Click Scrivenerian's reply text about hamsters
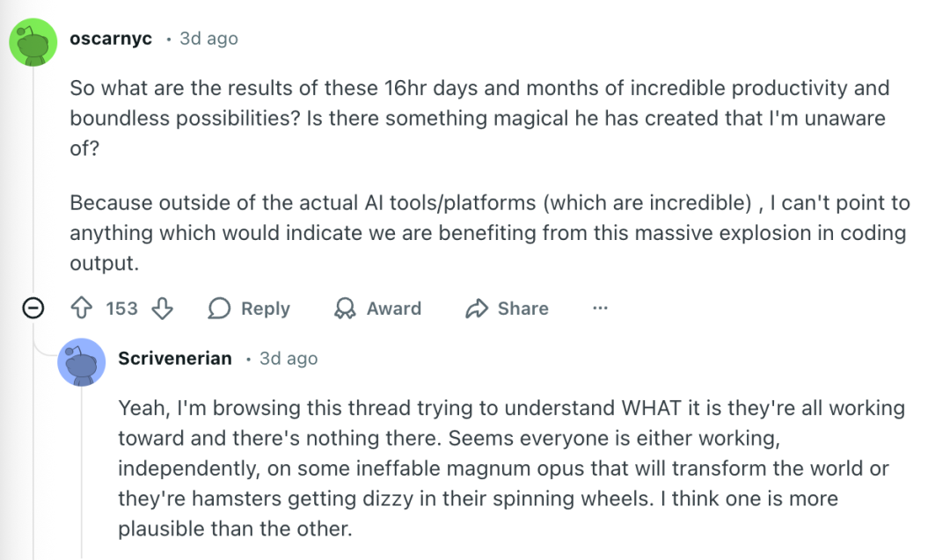The width and height of the screenshot is (950, 560). 510,469
